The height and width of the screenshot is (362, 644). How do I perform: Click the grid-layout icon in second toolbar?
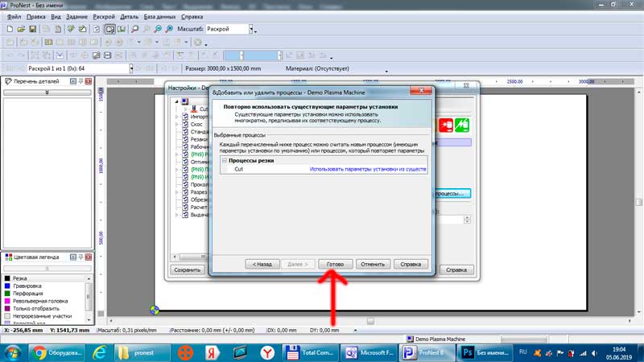[48, 43]
